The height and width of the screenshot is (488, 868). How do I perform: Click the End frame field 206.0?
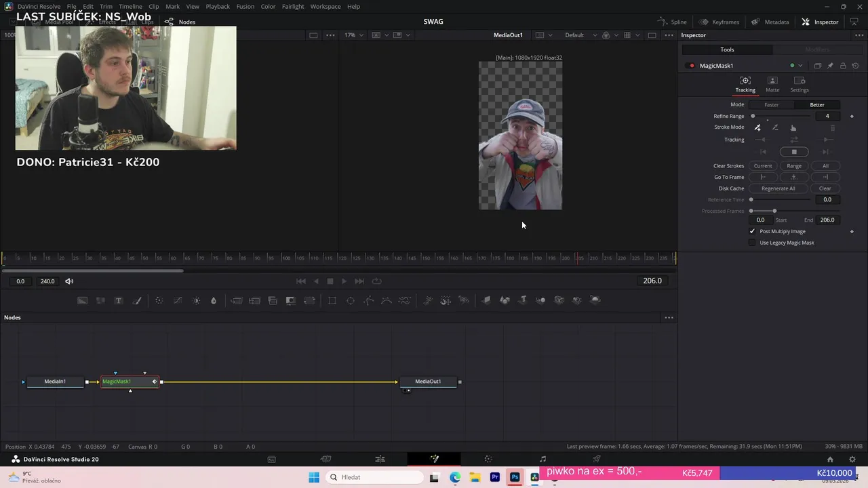[827, 220]
